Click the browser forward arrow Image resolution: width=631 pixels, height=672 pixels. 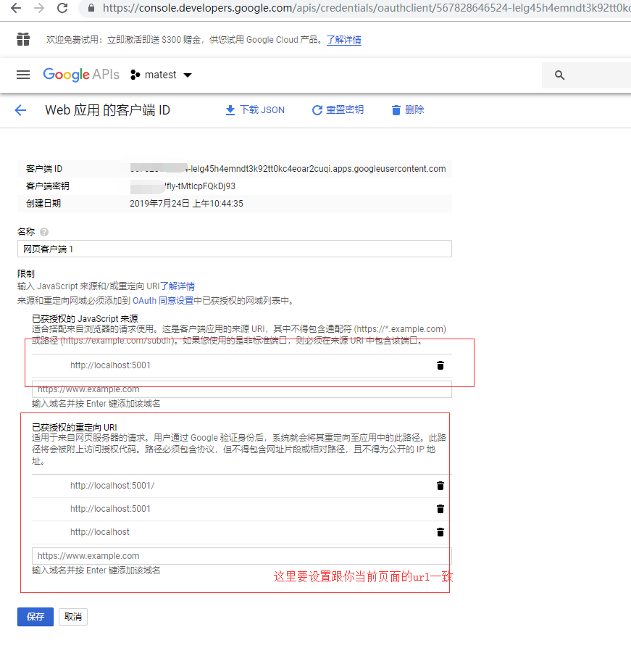[x=39, y=8]
